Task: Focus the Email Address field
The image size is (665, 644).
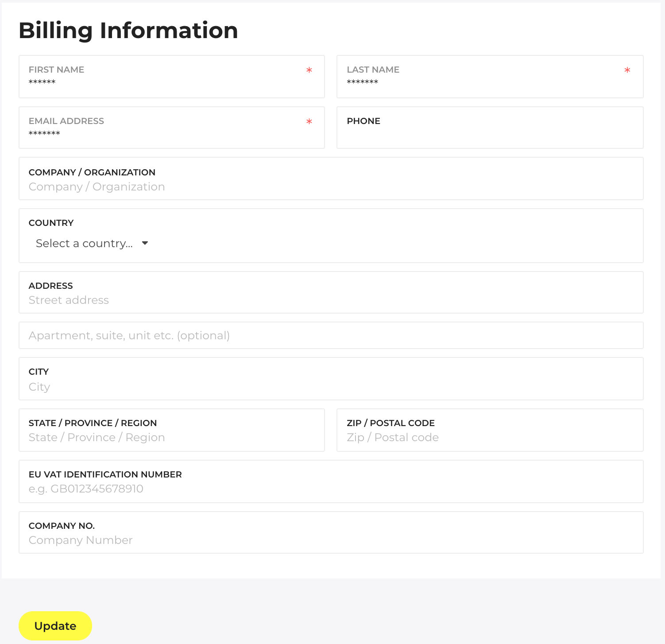Action: point(172,128)
